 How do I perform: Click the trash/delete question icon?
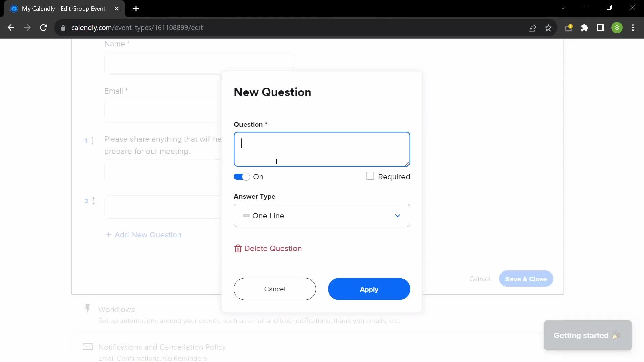click(x=237, y=248)
